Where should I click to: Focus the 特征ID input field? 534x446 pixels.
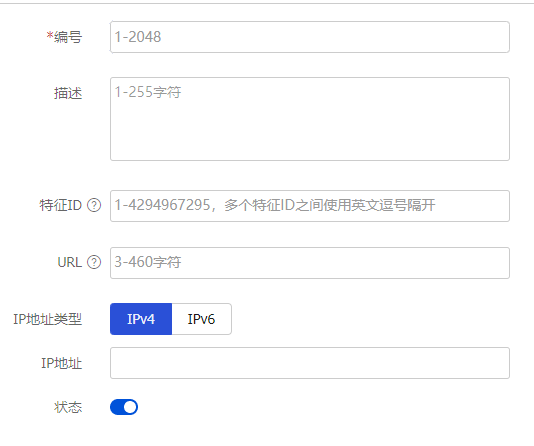[x=310, y=206]
